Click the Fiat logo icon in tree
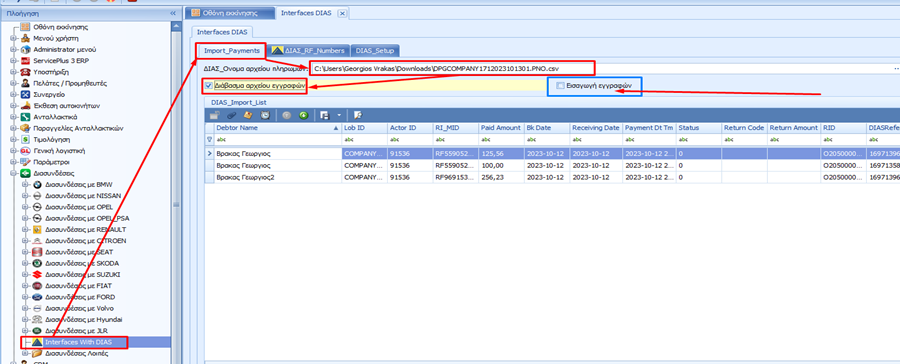This screenshot has width=900, height=364. (x=37, y=286)
